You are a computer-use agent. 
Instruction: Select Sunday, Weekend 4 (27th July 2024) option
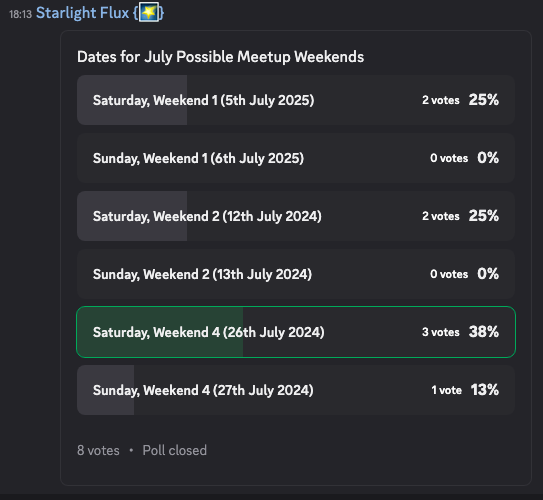point(296,390)
